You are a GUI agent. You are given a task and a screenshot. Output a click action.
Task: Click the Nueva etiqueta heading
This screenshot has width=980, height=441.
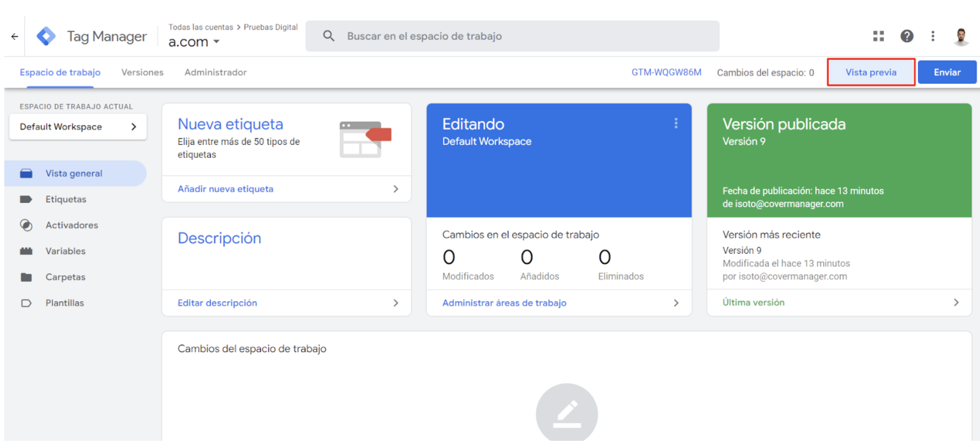tap(231, 124)
